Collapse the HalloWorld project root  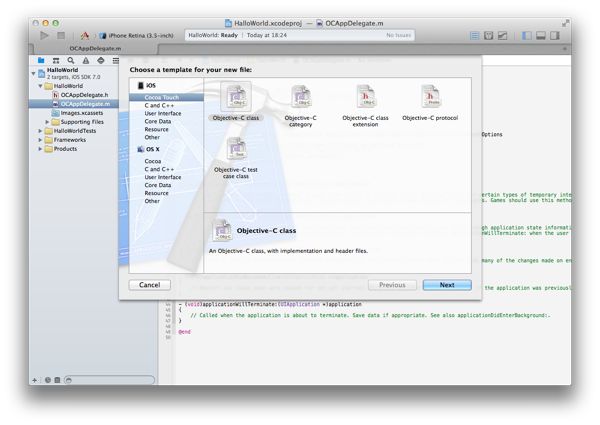pyautogui.click(x=34, y=73)
